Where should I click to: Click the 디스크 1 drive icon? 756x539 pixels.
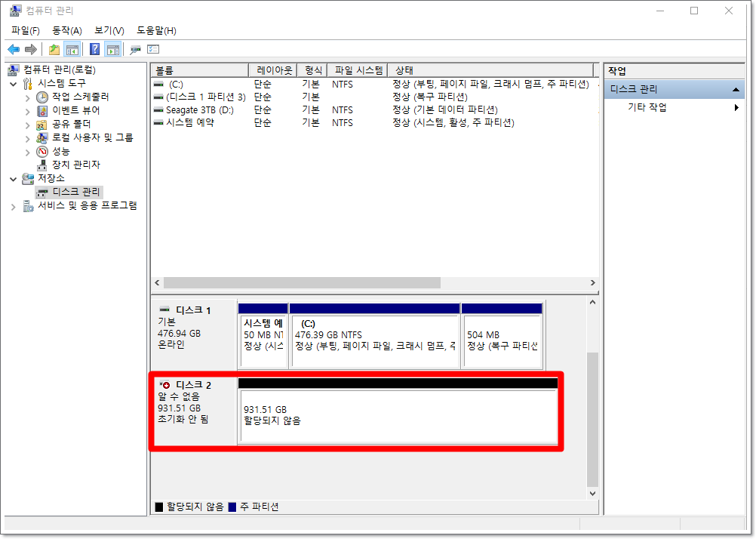164,310
